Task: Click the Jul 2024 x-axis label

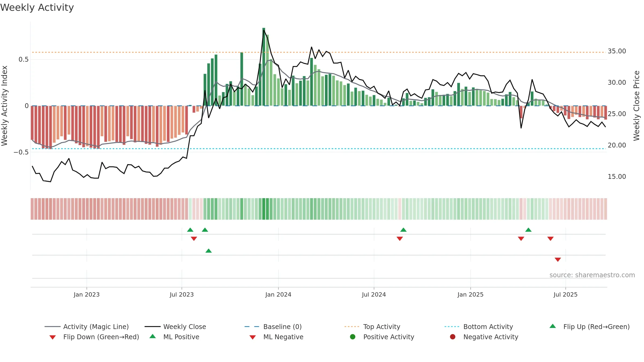Action: click(x=374, y=295)
